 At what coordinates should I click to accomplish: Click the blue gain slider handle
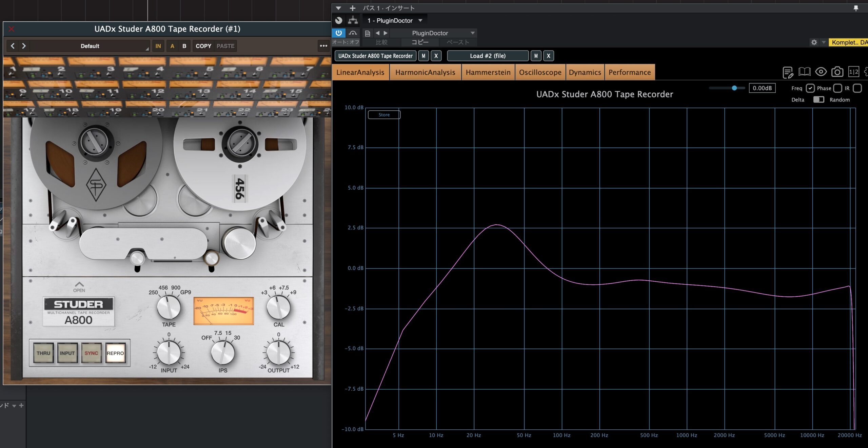click(734, 88)
